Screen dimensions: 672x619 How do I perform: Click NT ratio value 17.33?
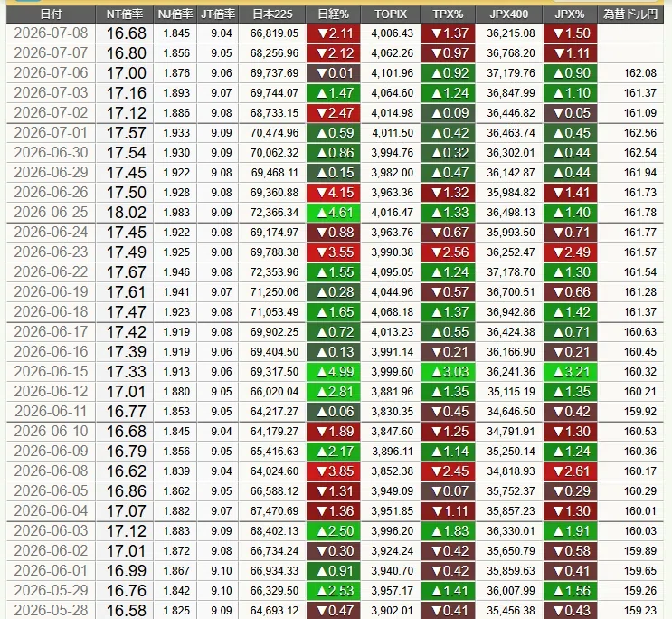coord(126,371)
